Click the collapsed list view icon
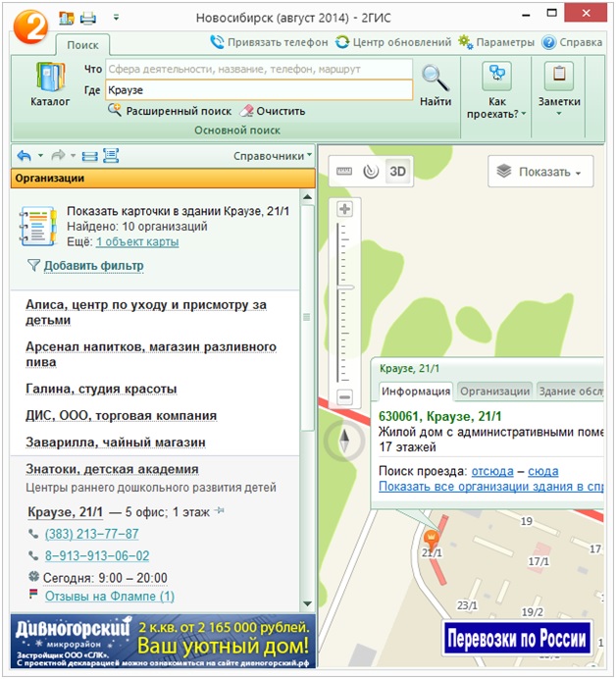 [x=89, y=156]
